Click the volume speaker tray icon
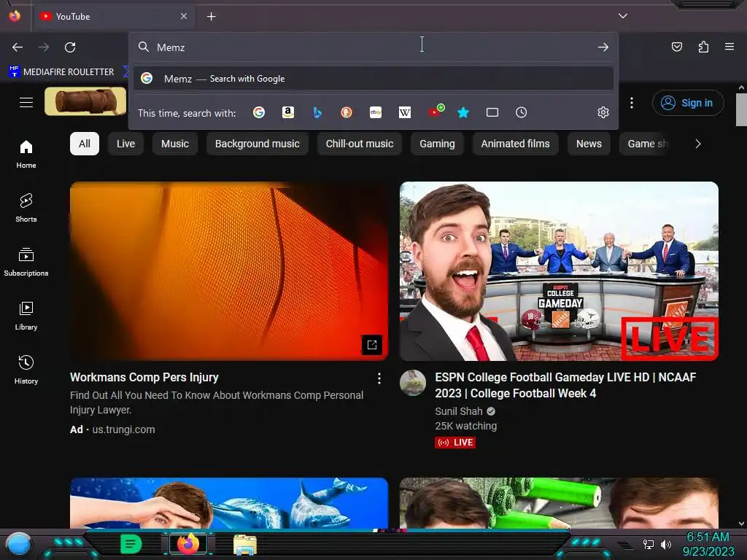 pos(666,544)
